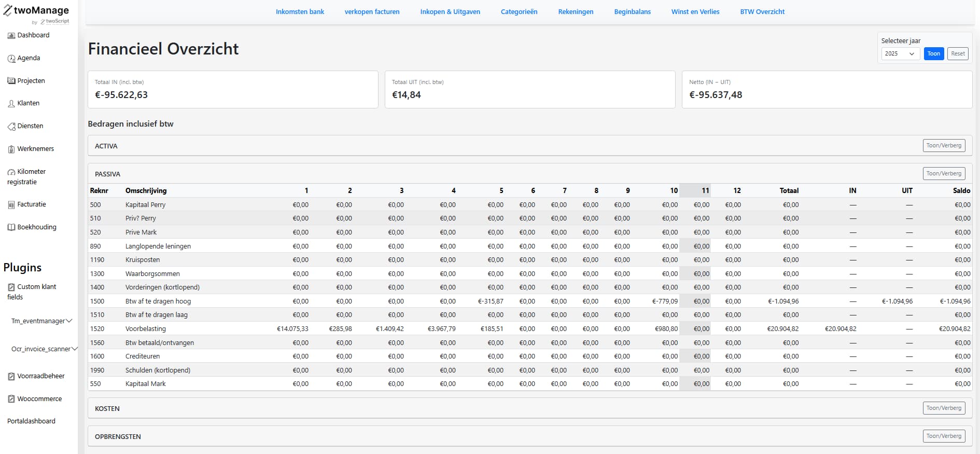Expand the Tm_eventmanager plugin menu
Image resolution: width=980 pixels, height=454 pixels.
pyautogui.click(x=69, y=321)
